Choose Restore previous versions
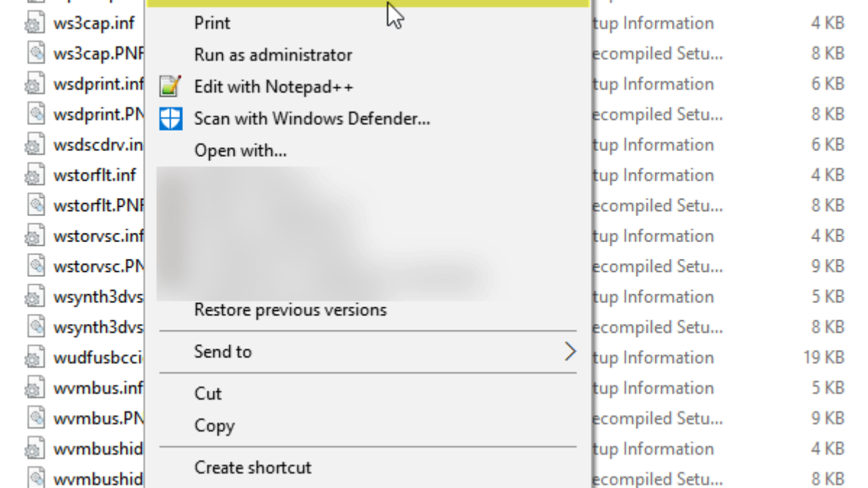 290,310
